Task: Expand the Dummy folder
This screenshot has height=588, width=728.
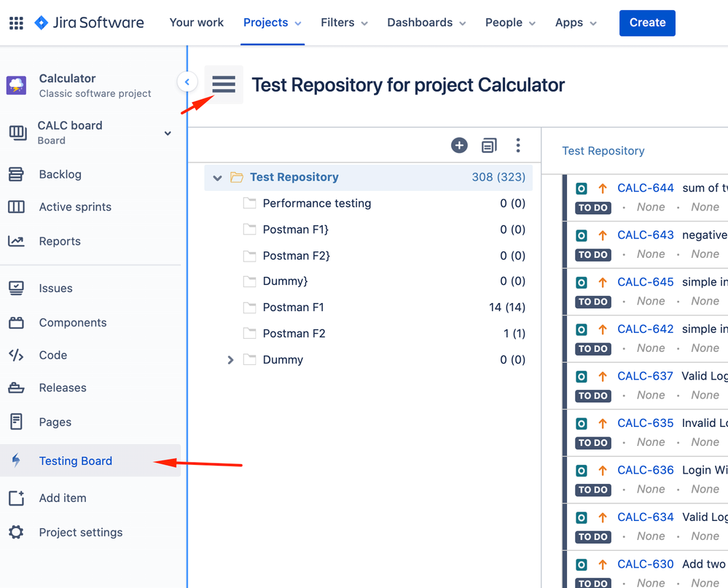Action: 230,360
